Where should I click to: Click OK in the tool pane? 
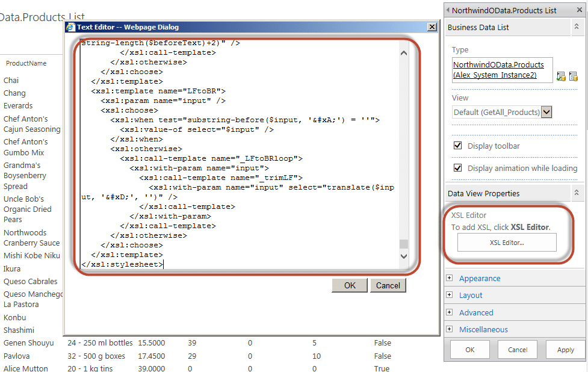pyautogui.click(x=470, y=350)
